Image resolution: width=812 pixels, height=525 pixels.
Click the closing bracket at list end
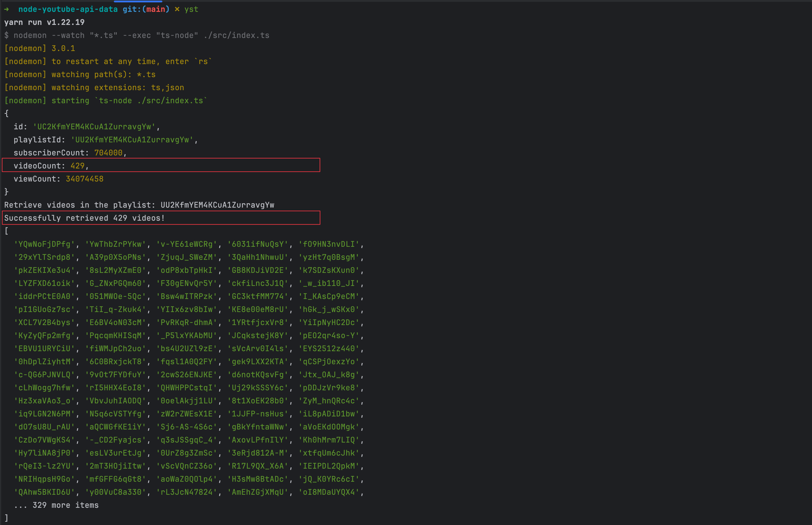pyautogui.click(x=7, y=518)
